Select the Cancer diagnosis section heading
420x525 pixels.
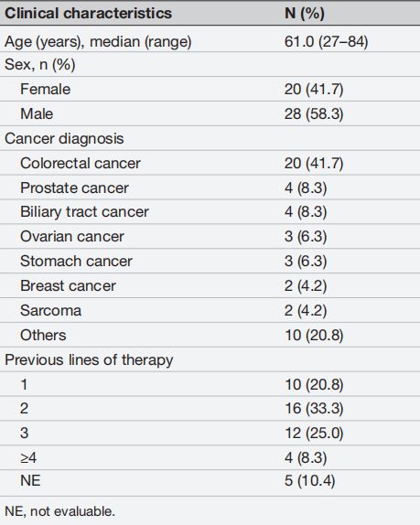pos(64,139)
